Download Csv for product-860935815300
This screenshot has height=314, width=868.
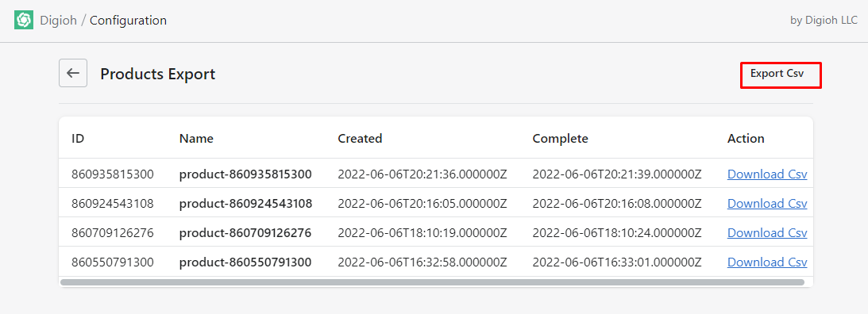766,174
